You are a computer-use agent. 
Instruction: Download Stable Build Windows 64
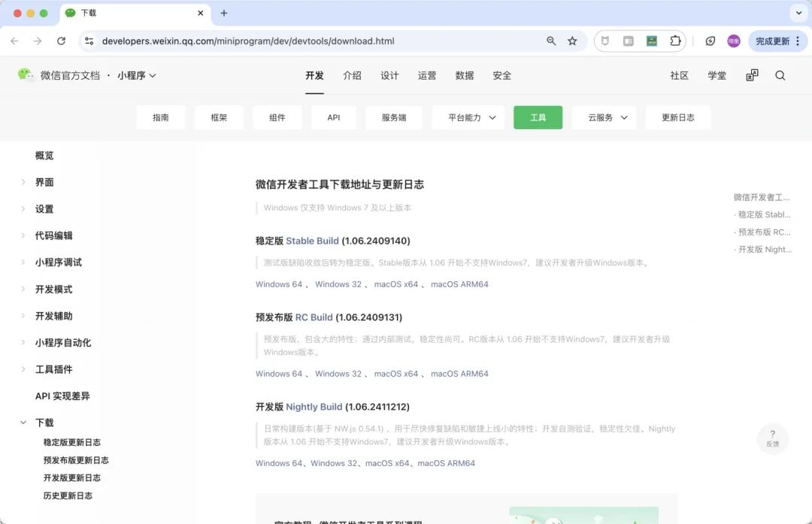tap(279, 284)
